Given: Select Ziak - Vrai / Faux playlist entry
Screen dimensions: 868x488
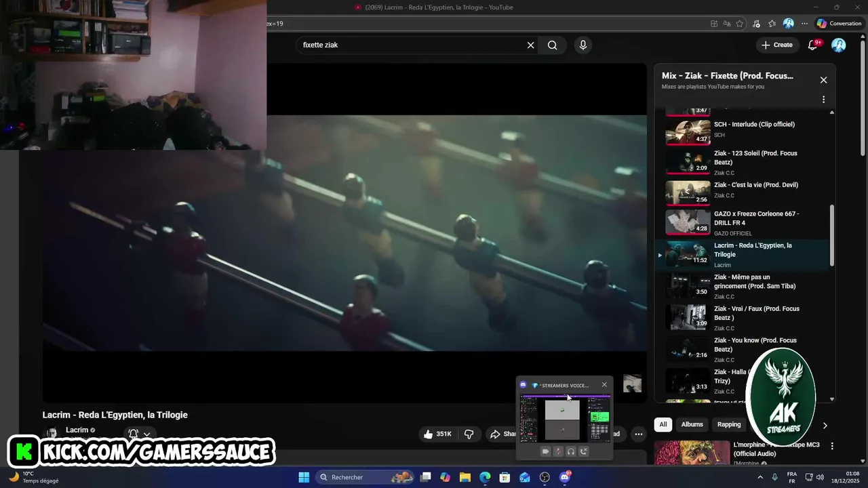Looking at the screenshot, I should click(743, 318).
